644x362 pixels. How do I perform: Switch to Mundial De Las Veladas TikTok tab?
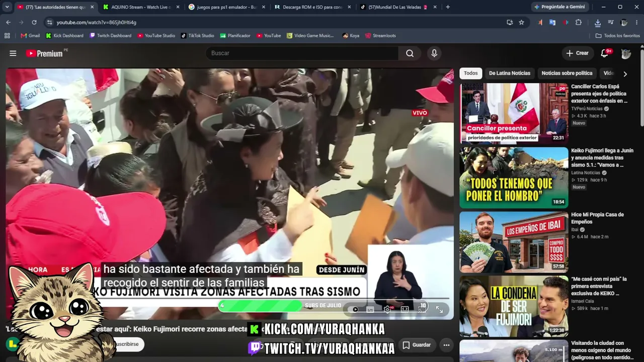[398, 7]
